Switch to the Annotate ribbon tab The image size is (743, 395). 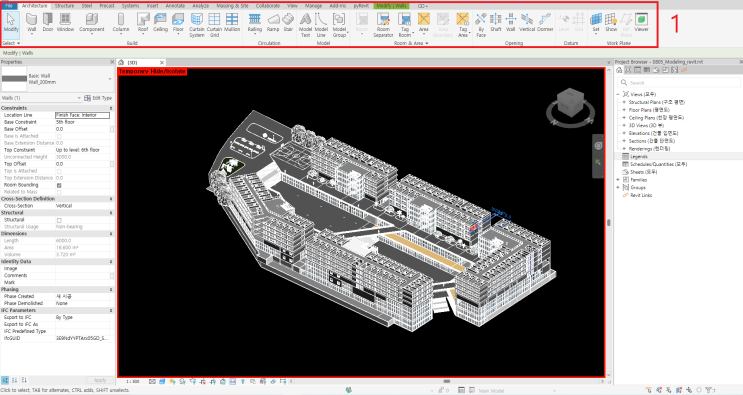pos(175,6)
